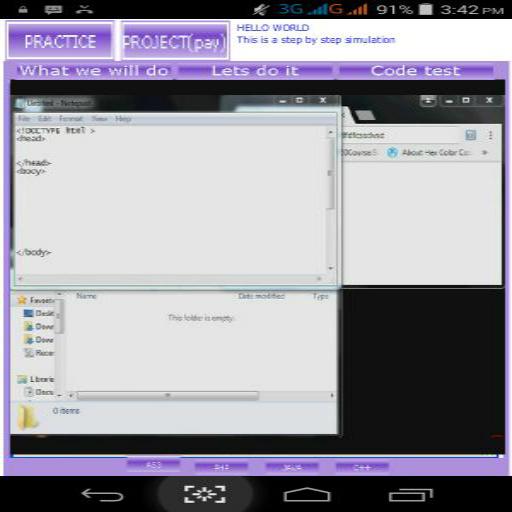Click Notepad's vertical scrollbar down arrow
The height and width of the screenshot is (512, 512).
coord(331,268)
